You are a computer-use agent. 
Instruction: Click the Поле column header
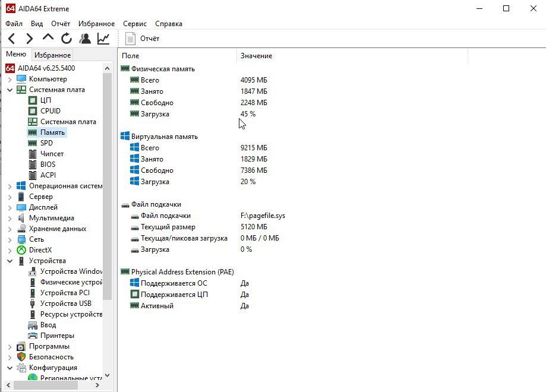pyautogui.click(x=177, y=56)
